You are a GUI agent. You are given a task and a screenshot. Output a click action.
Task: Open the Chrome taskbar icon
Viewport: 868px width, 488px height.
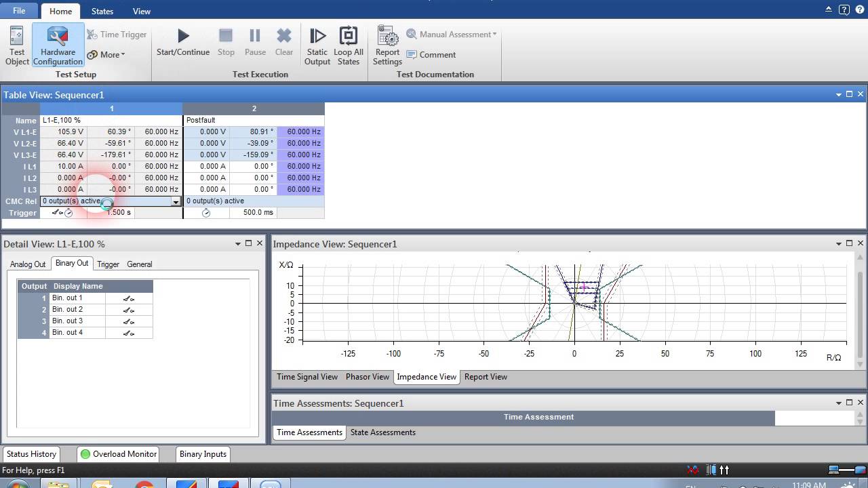144,484
